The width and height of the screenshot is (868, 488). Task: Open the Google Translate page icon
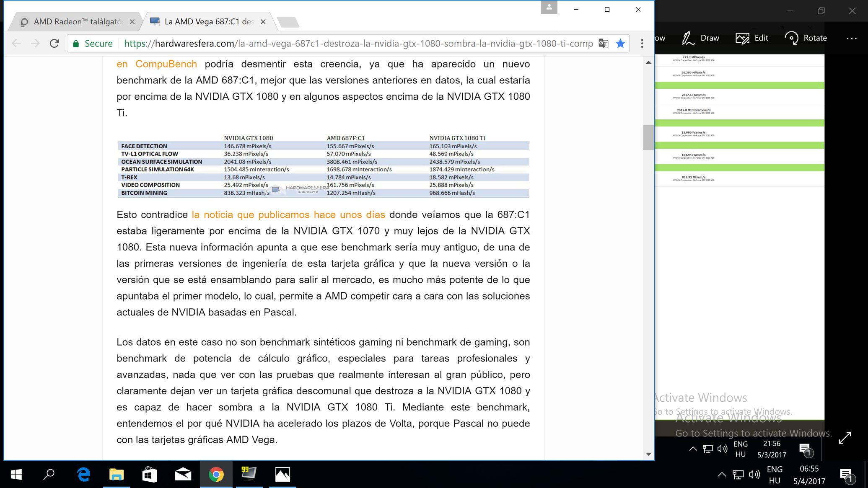(x=603, y=43)
